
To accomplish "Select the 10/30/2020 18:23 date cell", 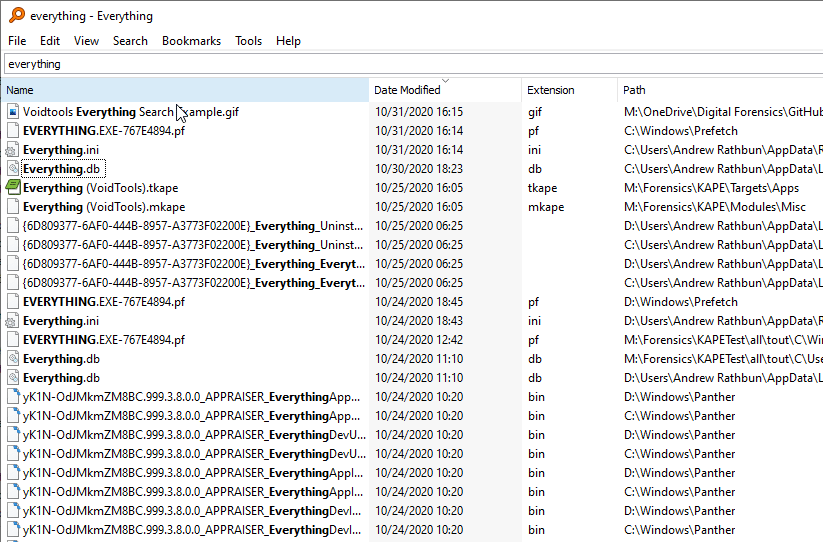I will pyautogui.click(x=419, y=169).
